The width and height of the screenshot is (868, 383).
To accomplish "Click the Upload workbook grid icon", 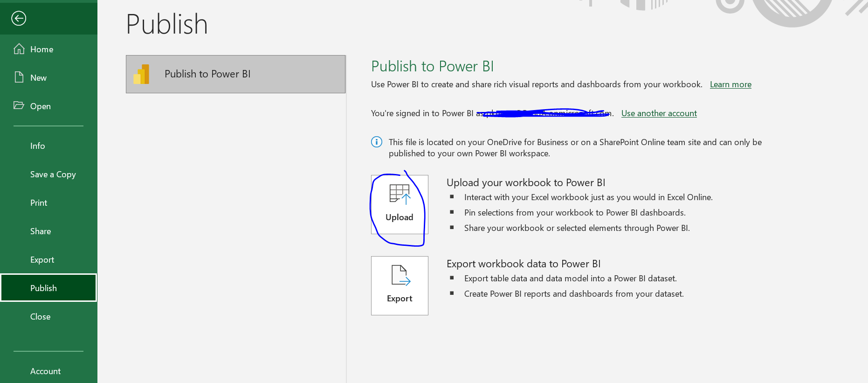I will click(x=400, y=194).
